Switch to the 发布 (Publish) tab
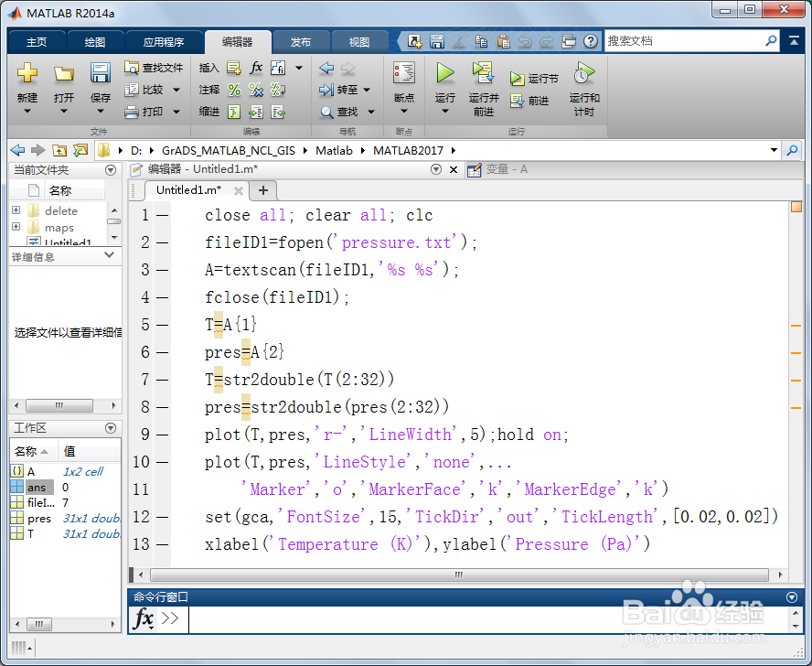This screenshot has height=666, width=812. click(x=300, y=42)
